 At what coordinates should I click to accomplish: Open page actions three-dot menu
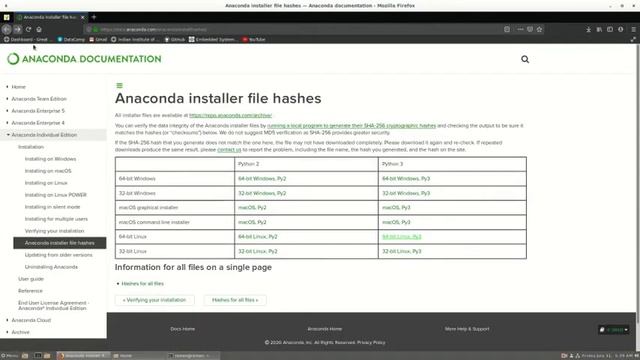click(x=520, y=29)
